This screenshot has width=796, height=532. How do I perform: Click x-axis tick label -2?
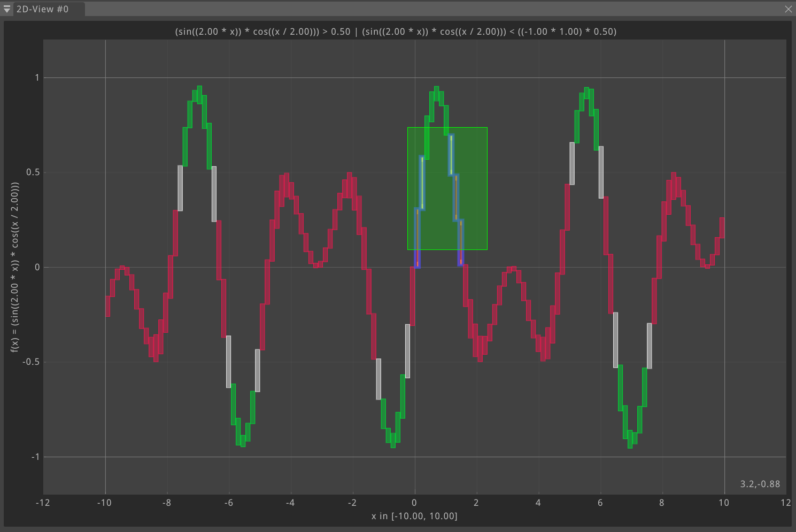pos(352,503)
